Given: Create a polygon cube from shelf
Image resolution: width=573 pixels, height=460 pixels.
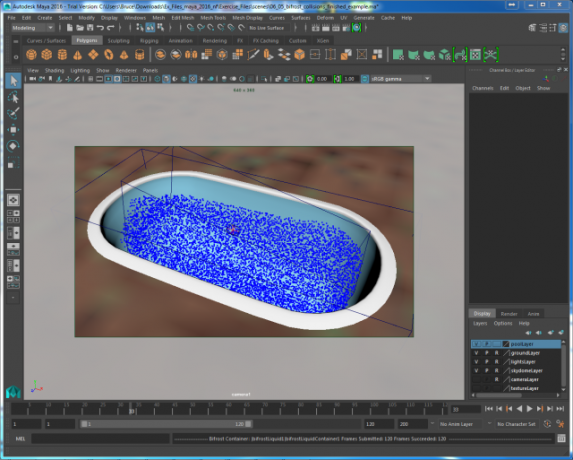Looking at the screenshot, I should [x=47, y=55].
